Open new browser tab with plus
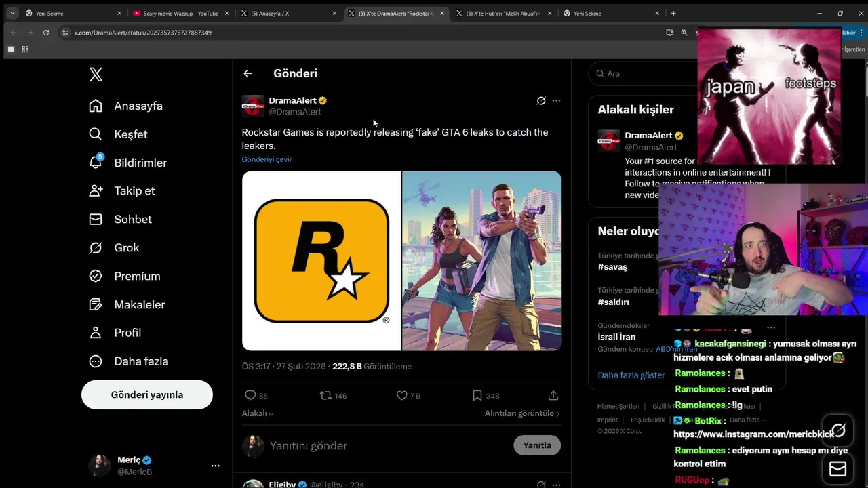The height and width of the screenshot is (488, 868). 673,13
